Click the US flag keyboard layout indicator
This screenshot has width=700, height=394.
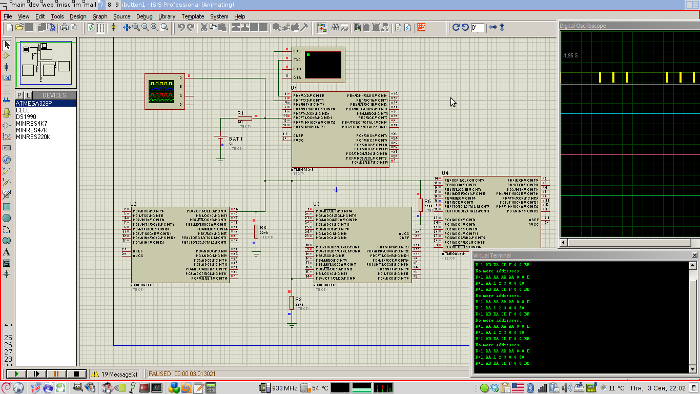click(x=518, y=388)
